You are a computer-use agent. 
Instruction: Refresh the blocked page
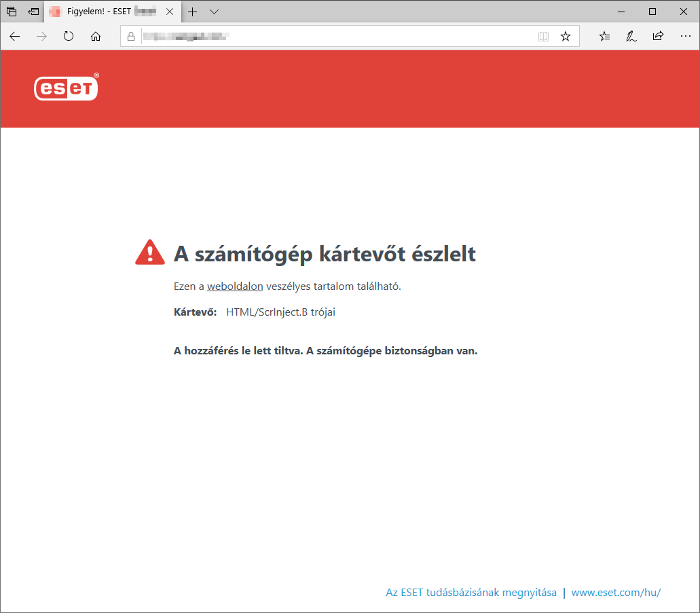tap(68, 36)
